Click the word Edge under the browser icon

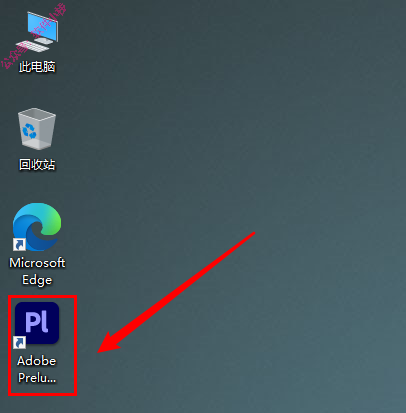[x=37, y=280]
